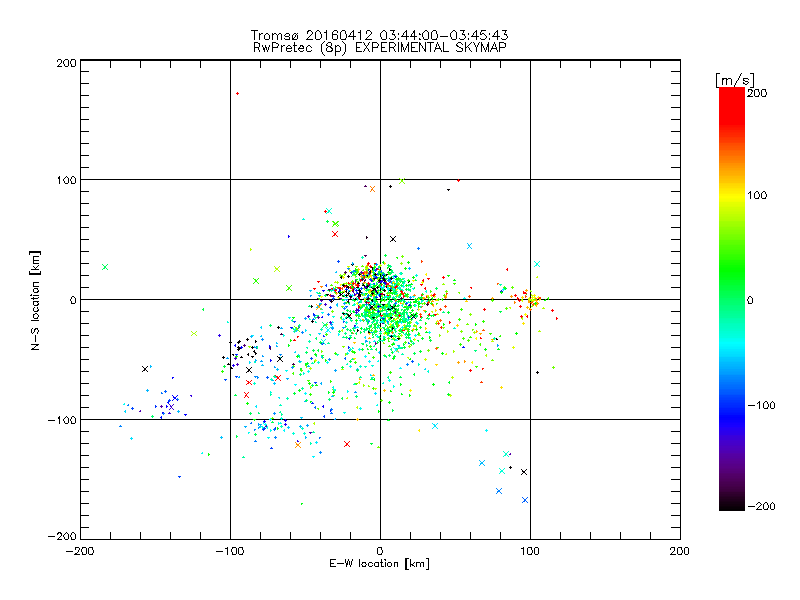The height and width of the screenshot is (600, 800).
Task: Click the orange X marker near 100 km north
Action: (372, 189)
